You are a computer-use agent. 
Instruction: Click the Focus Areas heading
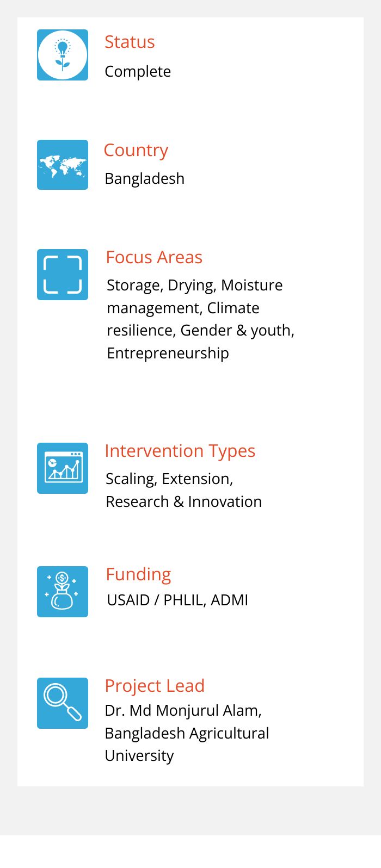(154, 257)
